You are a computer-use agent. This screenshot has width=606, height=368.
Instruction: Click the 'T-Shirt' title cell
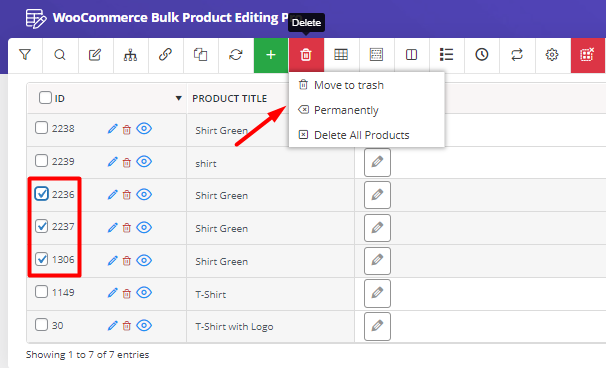(211, 295)
